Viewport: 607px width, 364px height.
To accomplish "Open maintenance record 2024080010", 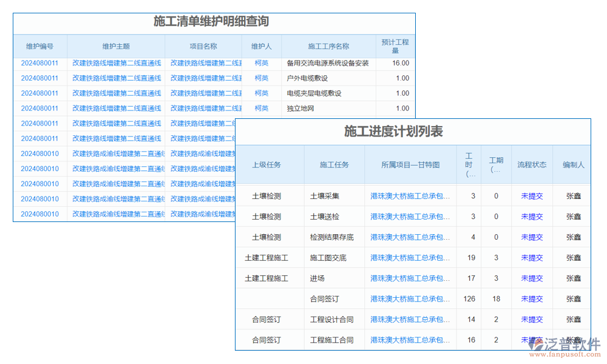I will [x=40, y=153].
